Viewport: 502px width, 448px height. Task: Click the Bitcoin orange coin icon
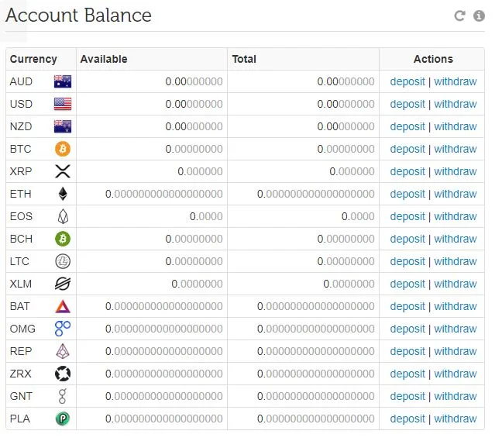pos(63,149)
